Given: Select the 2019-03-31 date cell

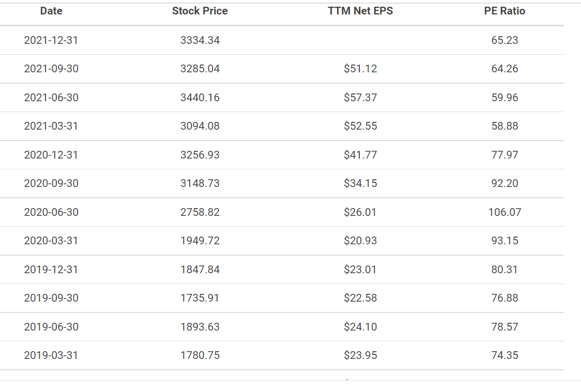Looking at the screenshot, I should 51,355.
